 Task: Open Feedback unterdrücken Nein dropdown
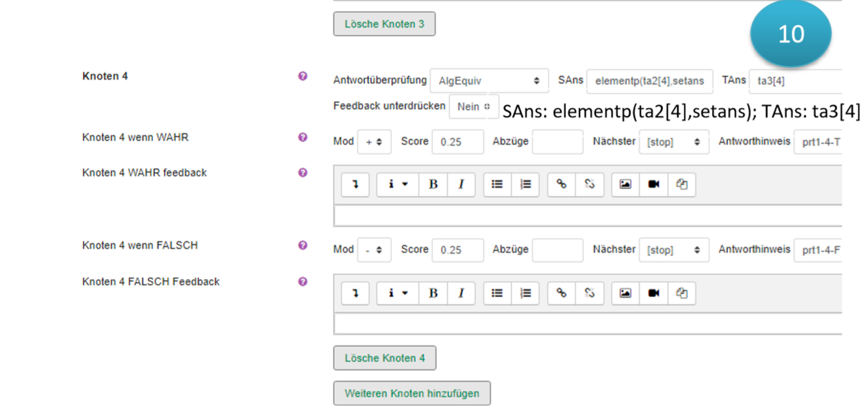tap(474, 107)
